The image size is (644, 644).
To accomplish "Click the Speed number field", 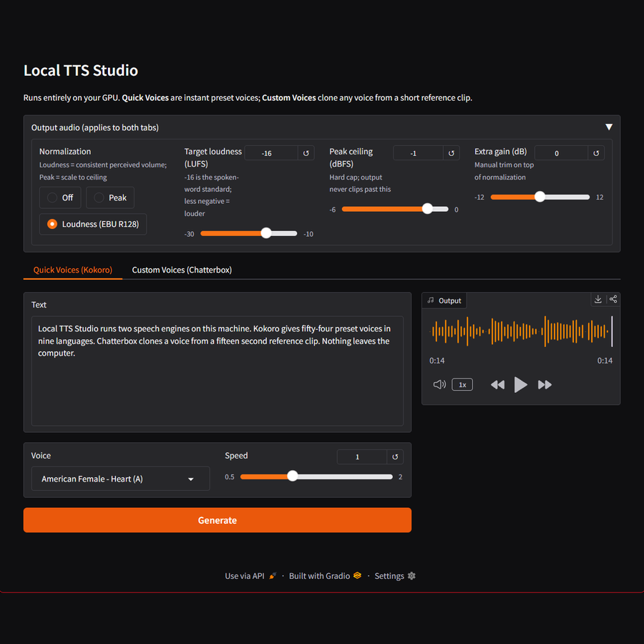I will coord(362,457).
